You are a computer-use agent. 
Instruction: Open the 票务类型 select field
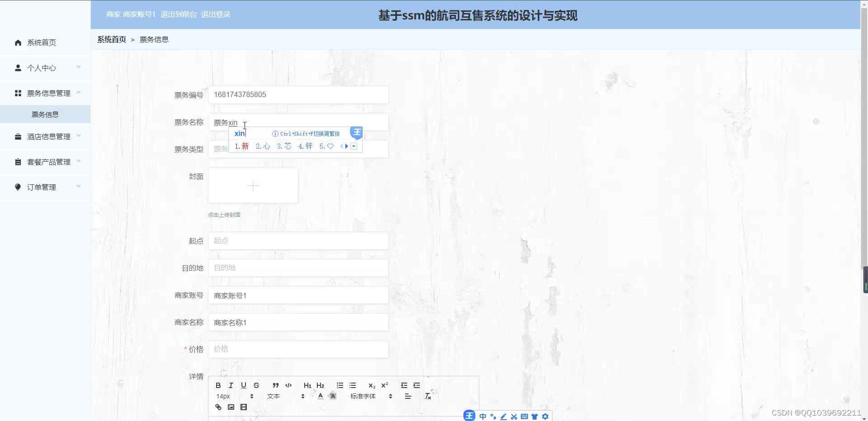click(x=298, y=149)
